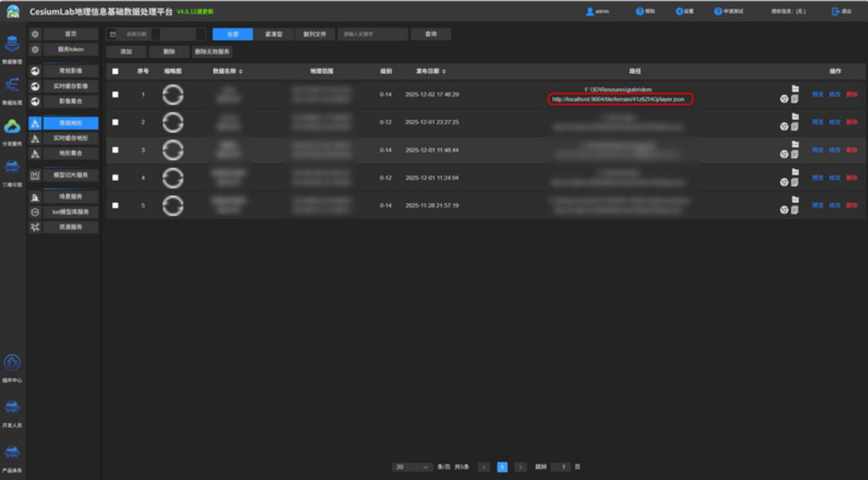The width and height of the screenshot is (868, 480).
Task: Click the gear icon beside 首页
Action: [35, 34]
